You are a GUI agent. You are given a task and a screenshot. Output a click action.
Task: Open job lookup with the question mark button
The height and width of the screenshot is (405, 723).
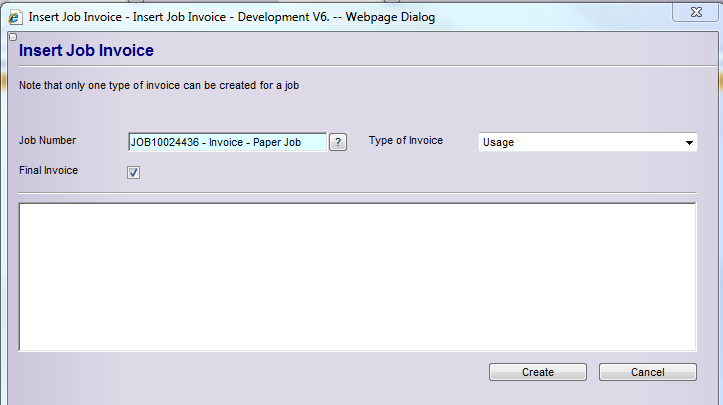coord(338,142)
